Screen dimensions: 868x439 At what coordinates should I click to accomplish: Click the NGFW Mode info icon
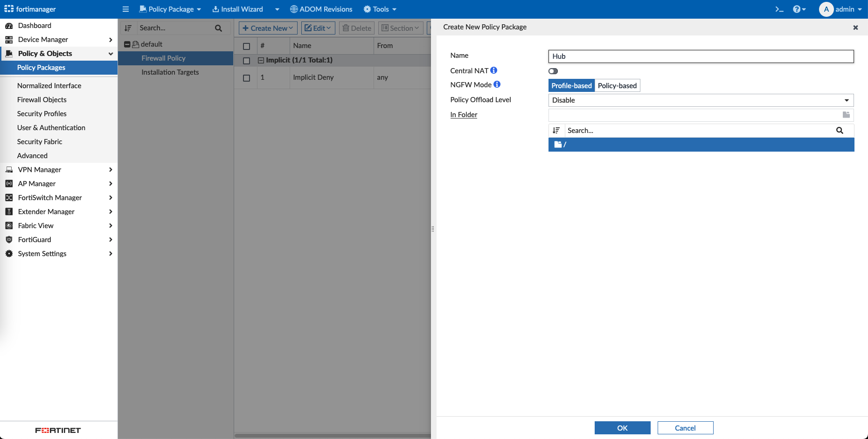497,84
